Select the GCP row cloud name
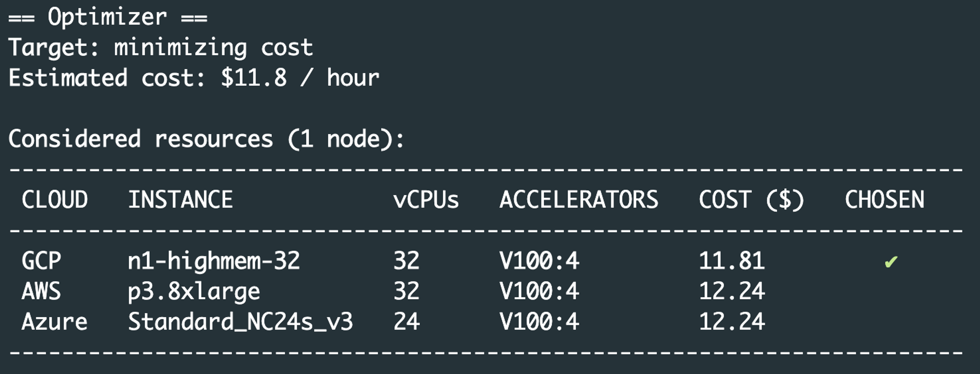The width and height of the screenshot is (980, 374). [41, 261]
